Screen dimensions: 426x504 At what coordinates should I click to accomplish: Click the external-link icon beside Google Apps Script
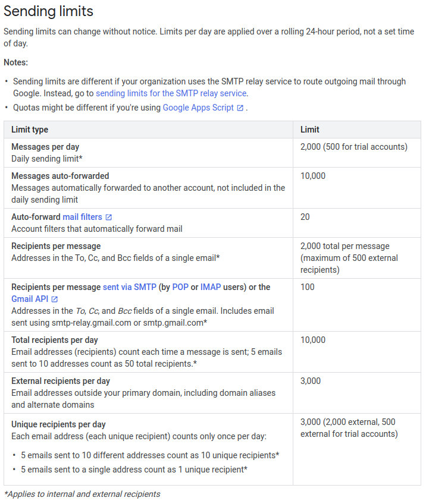(x=240, y=108)
